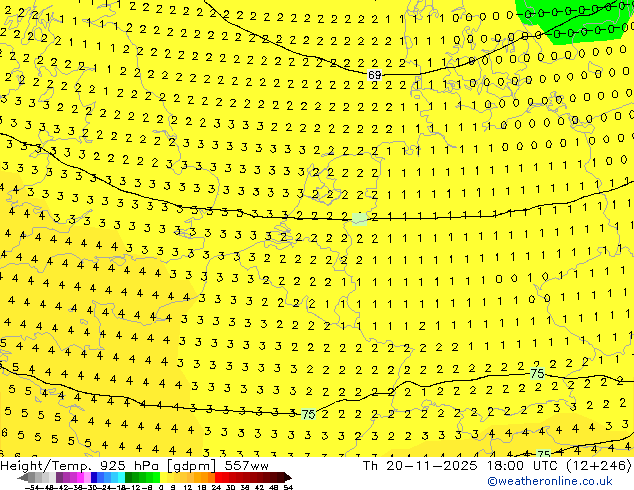Pick the bright yellow legend swatch above 0
Screen dimensions: 634x490
click(x=163, y=477)
